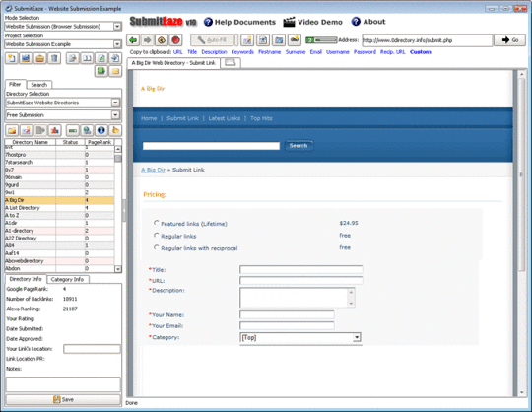This screenshot has width=532, height=412.
Task: Click the open-book icon in project toolbar
Action: tap(87, 58)
